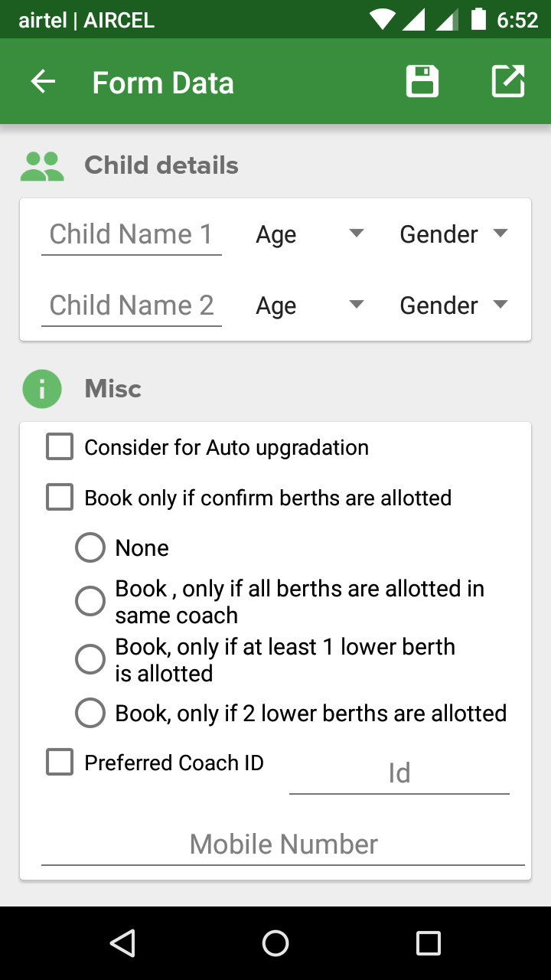The width and height of the screenshot is (551, 980).
Task: Choose all berths in same coach option
Action: tap(90, 602)
